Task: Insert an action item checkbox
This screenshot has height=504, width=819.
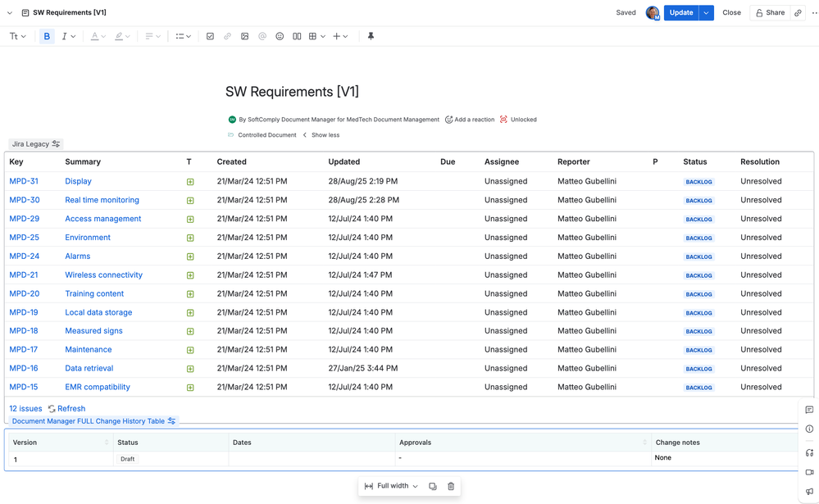Action: (x=210, y=36)
